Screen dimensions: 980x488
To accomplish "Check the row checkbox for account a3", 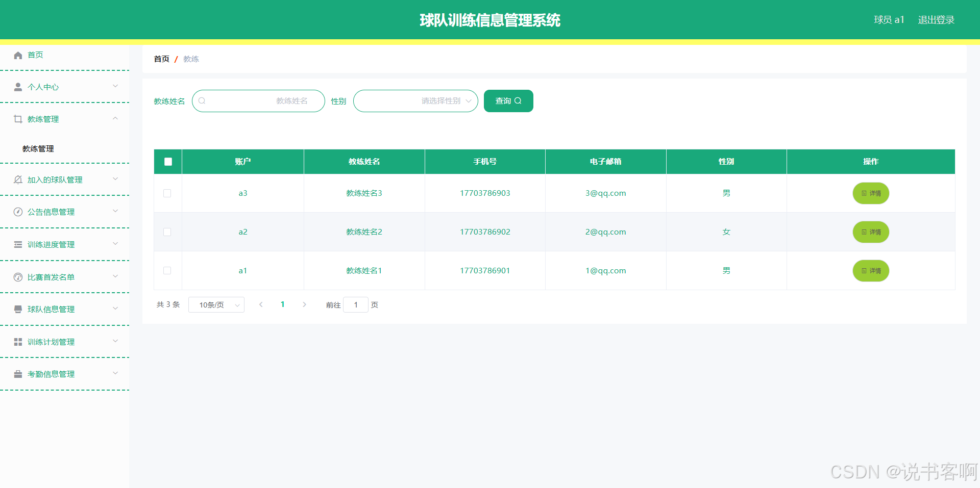I will tap(167, 193).
